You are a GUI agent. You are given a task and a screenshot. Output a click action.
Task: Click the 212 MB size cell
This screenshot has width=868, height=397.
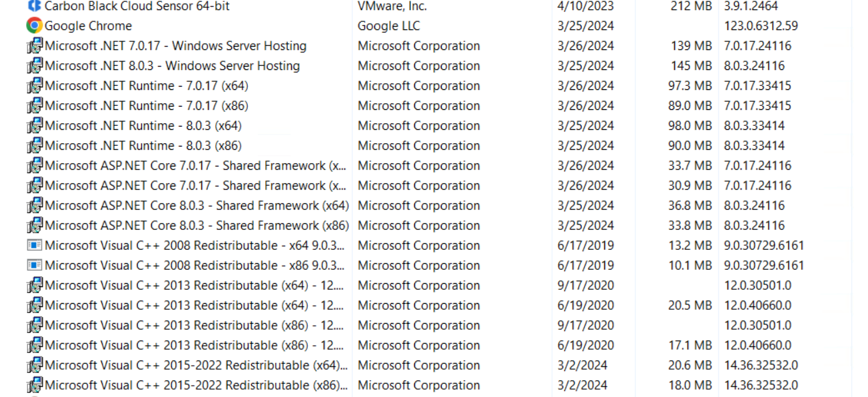click(691, 6)
